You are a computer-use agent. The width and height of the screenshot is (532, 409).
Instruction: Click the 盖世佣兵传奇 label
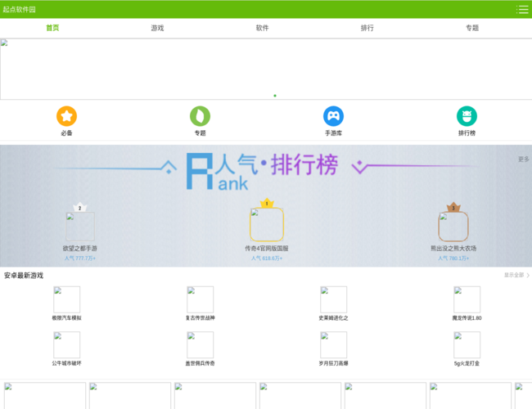[x=201, y=363]
